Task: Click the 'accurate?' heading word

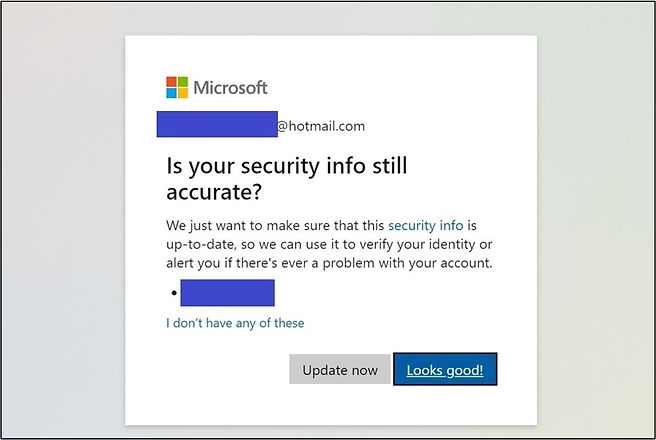Action: tap(214, 192)
